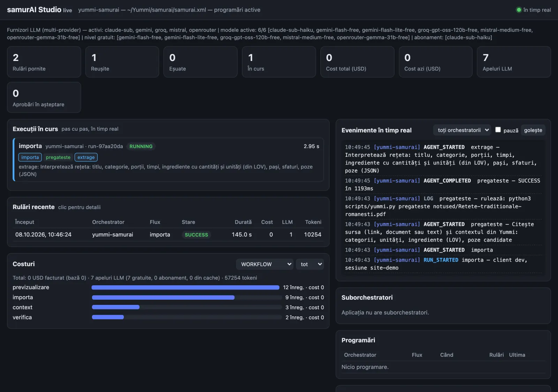
Task: Click the Orchestrator header in Programări
Action: pyautogui.click(x=360, y=355)
